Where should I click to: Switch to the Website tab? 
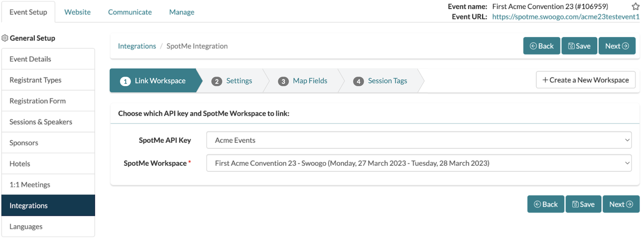77,12
